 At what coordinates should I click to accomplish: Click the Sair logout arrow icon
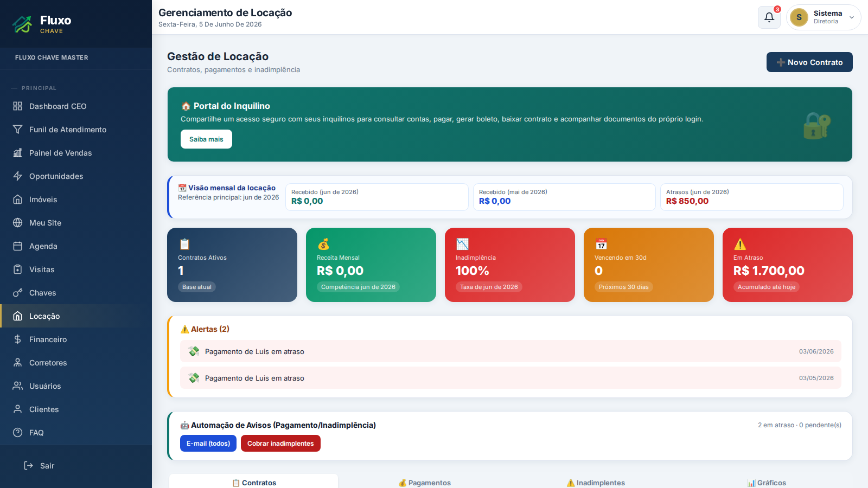tap(29, 466)
